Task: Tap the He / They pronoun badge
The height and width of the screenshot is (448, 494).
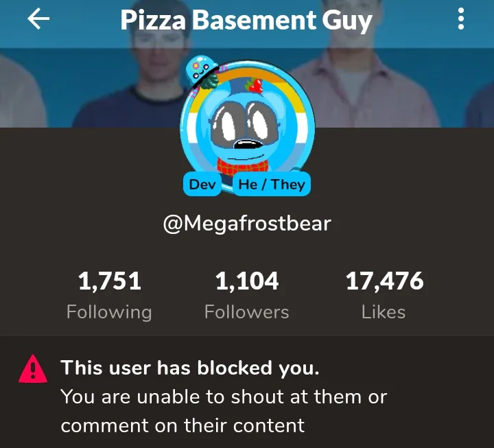Action: (272, 184)
